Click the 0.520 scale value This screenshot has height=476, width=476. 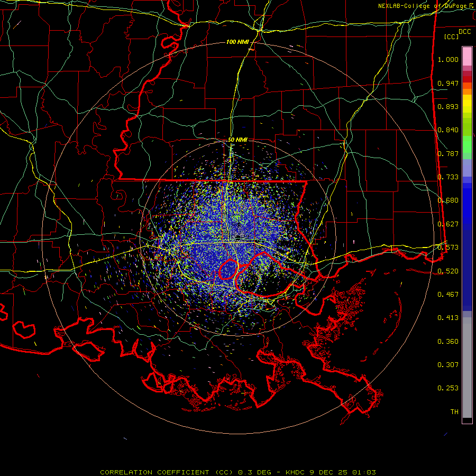coord(448,271)
